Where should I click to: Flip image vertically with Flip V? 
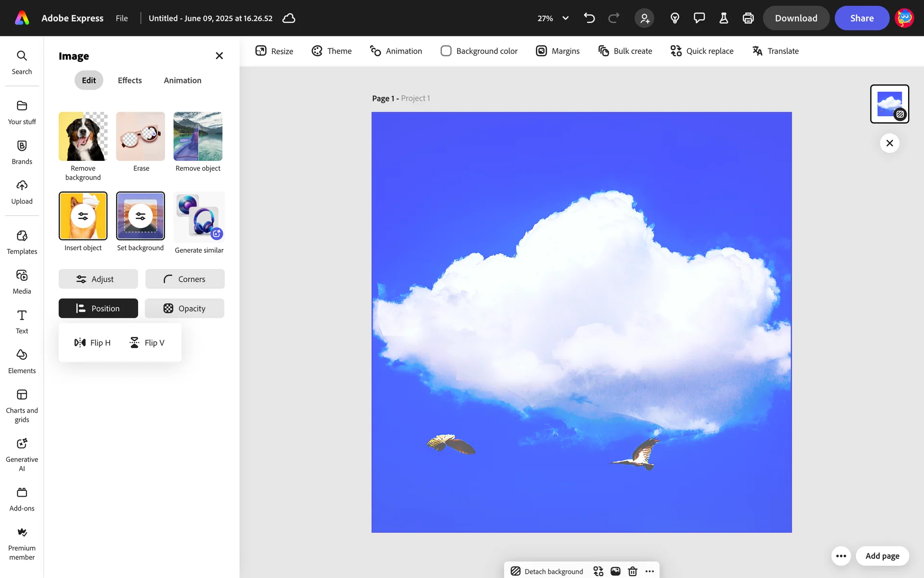tap(147, 342)
